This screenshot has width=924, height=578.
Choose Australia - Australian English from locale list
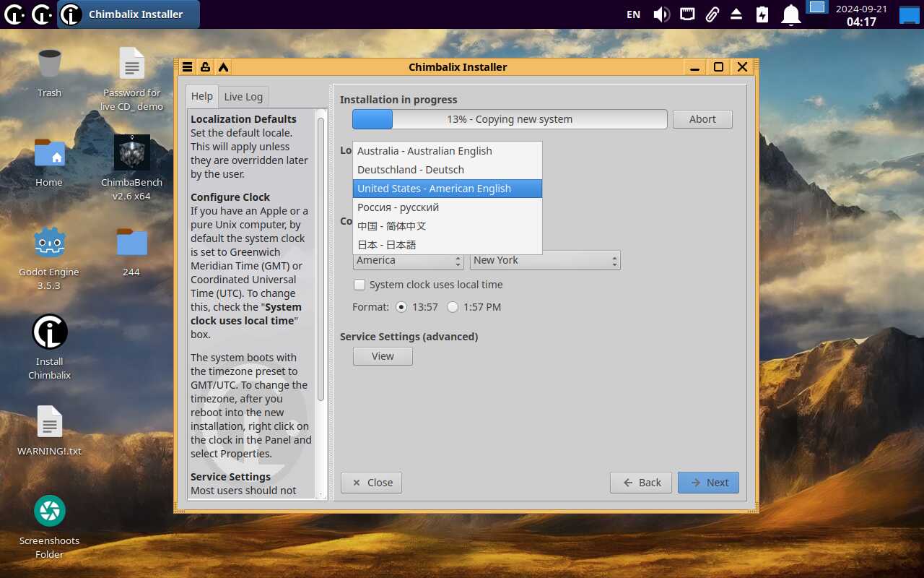click(448, 151)
